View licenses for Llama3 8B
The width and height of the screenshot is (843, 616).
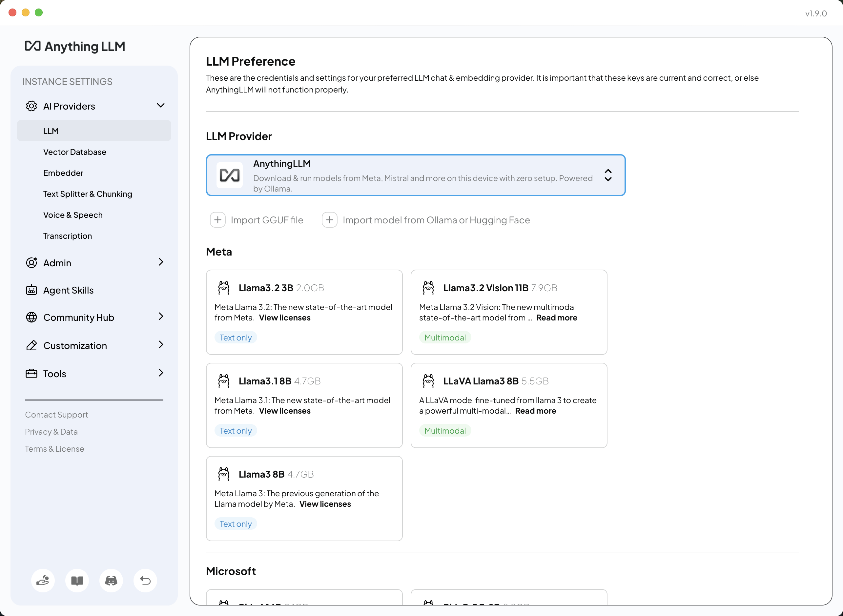pyautogui.click(x=325, y=504)
